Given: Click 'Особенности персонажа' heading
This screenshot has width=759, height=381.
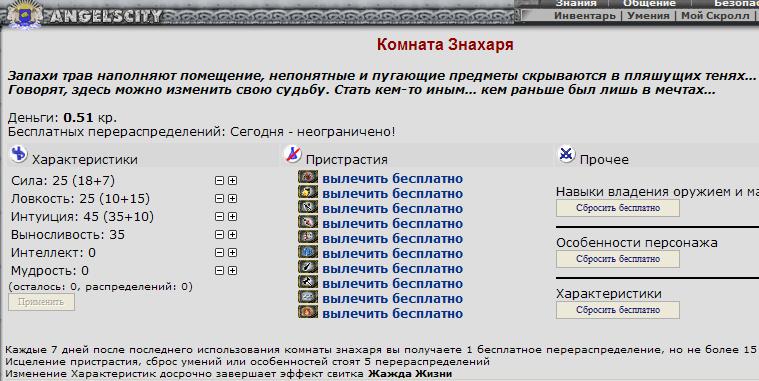Looking at the screenshot, I should pos(637,243).
